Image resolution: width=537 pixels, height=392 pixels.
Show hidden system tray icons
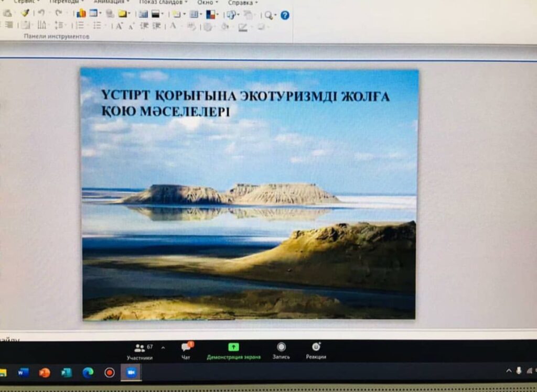click(x=508, y=371)
